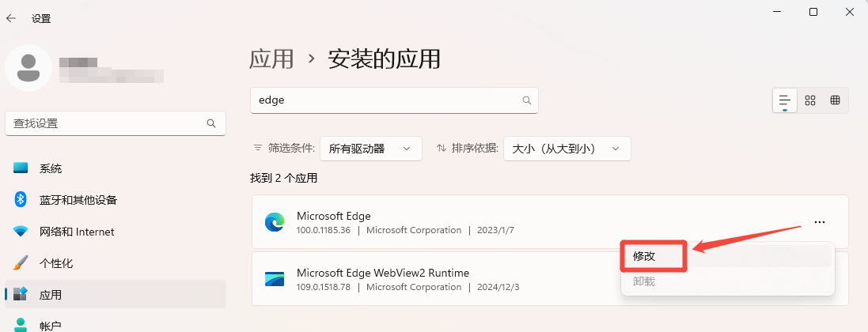Screen dimensions: 868x332
Task: Click the date 2023/1/7
Action: point(495,229)
